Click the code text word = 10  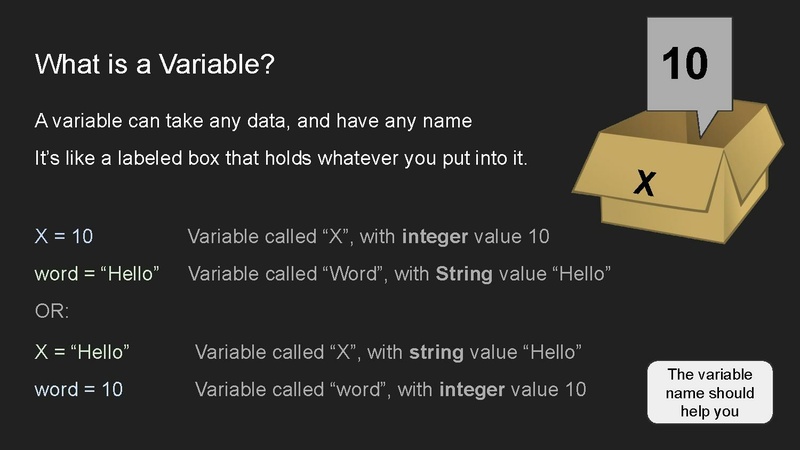click(x=79, y=389)
